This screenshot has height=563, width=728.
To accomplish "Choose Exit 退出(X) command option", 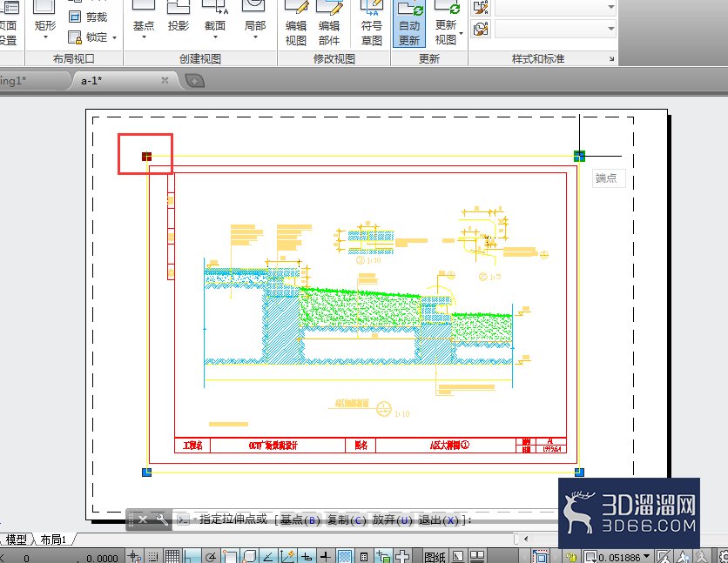I will pyautogui.click(x=439, y=519).
